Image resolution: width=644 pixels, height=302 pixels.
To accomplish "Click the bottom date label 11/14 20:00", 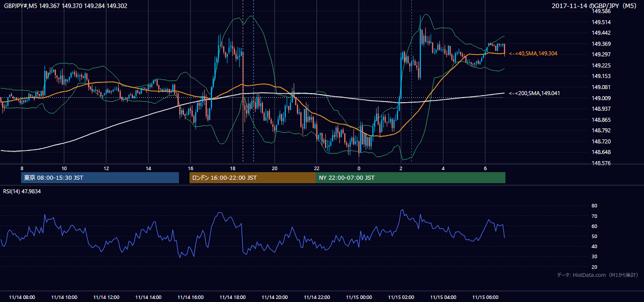I will click(x=275, y=297).
